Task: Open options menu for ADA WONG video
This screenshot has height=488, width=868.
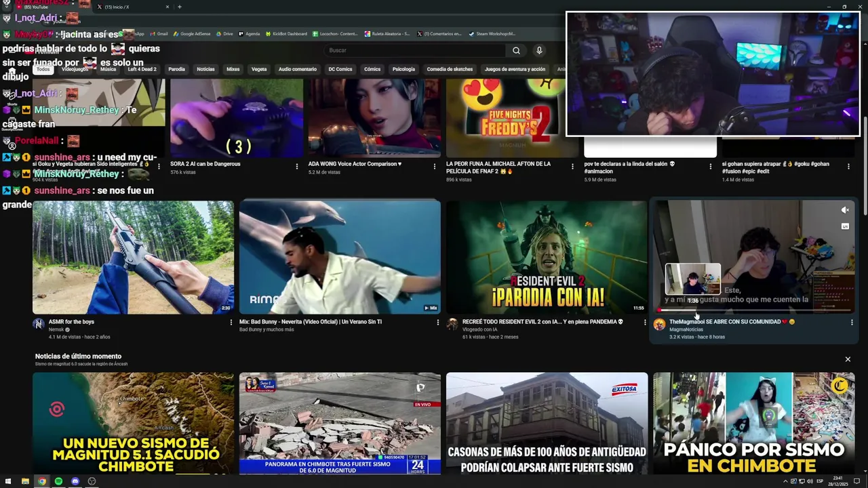Action: [x=435, y=166]
